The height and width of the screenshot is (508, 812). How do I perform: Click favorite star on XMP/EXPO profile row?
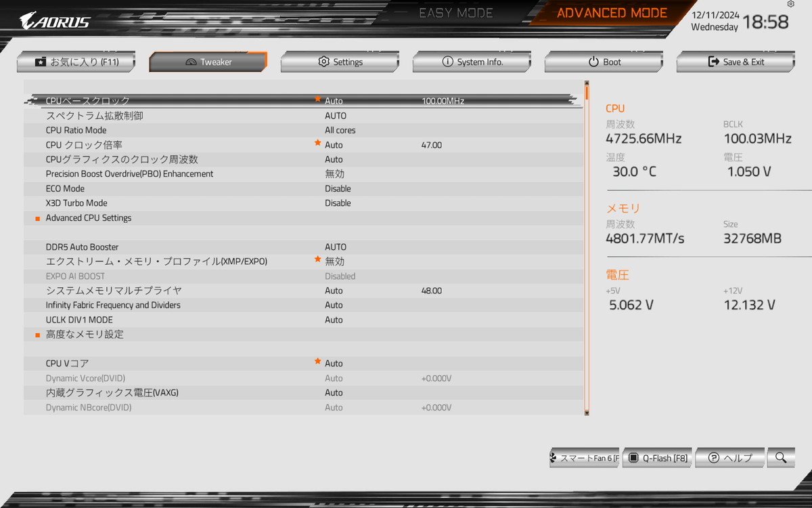[x=317, y=260]
